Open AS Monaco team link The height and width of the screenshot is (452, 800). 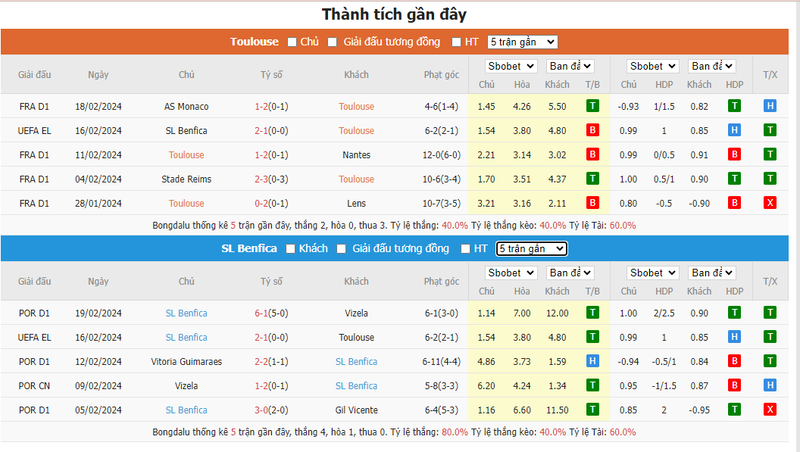(186, 107)
